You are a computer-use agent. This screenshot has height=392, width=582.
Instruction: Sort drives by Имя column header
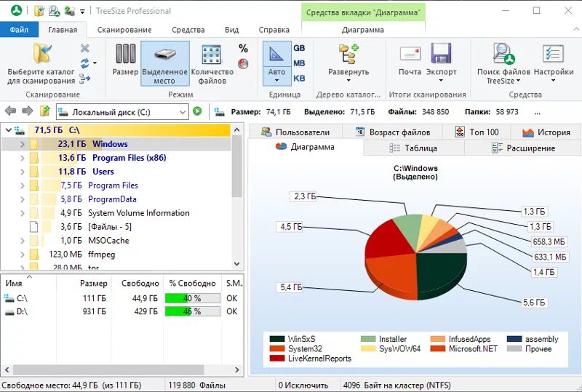[28, 283]
